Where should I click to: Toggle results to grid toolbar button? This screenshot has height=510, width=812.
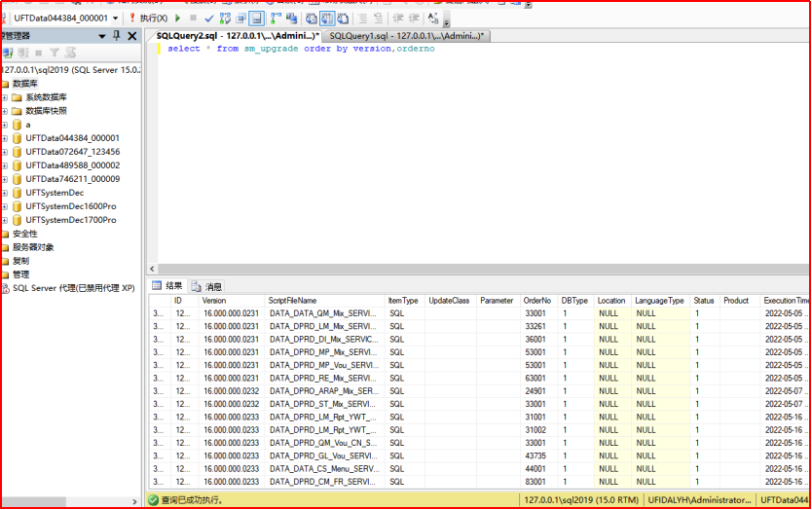(326, 18)
